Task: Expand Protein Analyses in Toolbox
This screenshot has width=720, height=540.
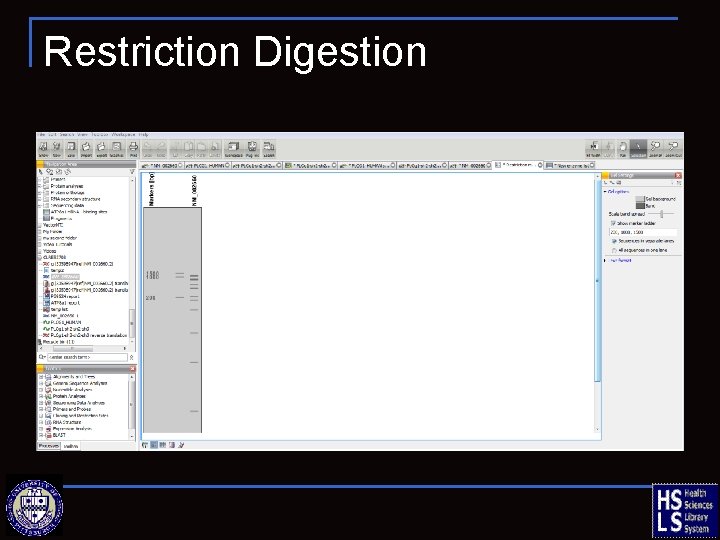Action: [41, 396]
